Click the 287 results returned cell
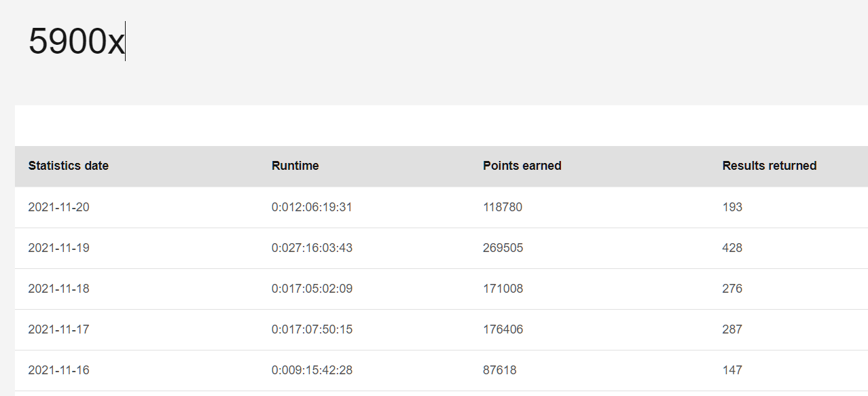 (732, 329)
